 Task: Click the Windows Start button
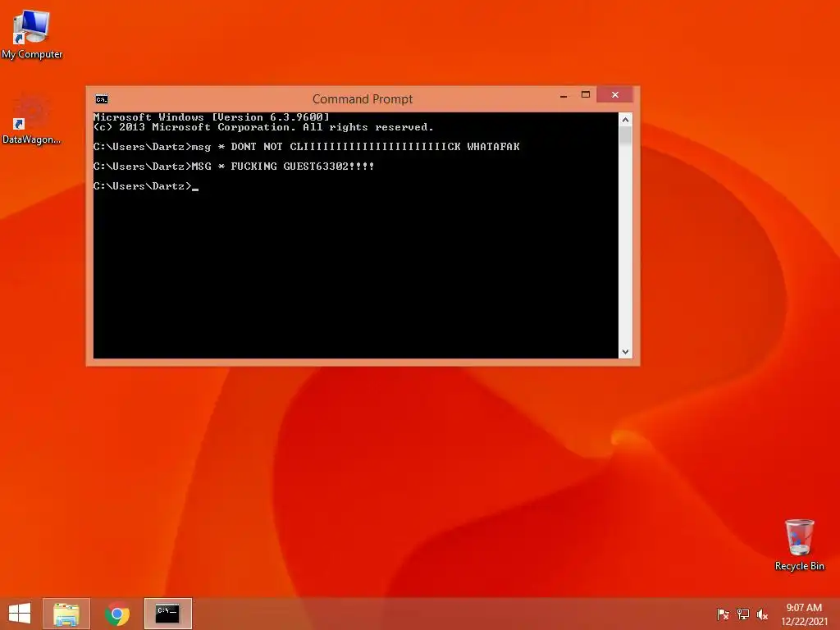20,614
